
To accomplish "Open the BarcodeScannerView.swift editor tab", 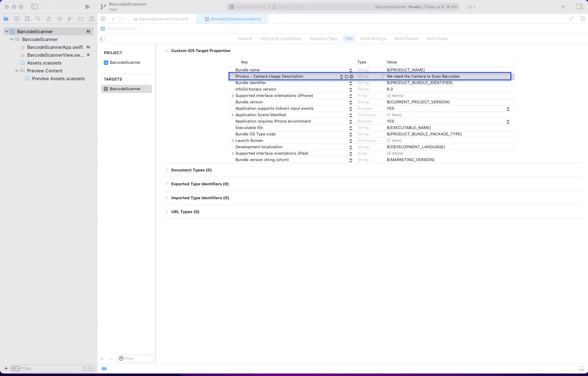I will tap(161, 19).
